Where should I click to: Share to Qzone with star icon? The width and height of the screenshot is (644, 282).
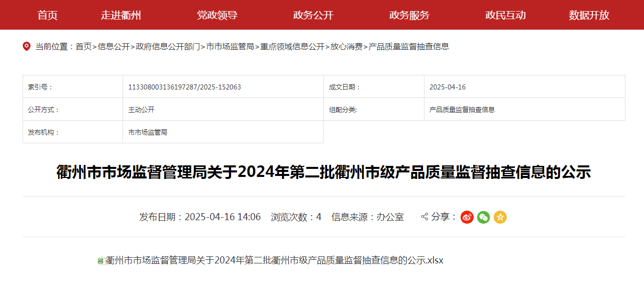tap(500, 217)
